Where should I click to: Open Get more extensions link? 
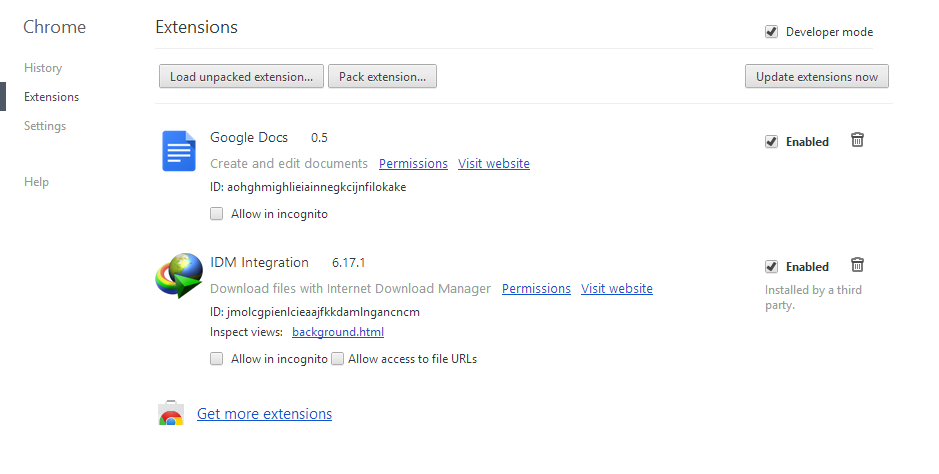coord(264,414)
